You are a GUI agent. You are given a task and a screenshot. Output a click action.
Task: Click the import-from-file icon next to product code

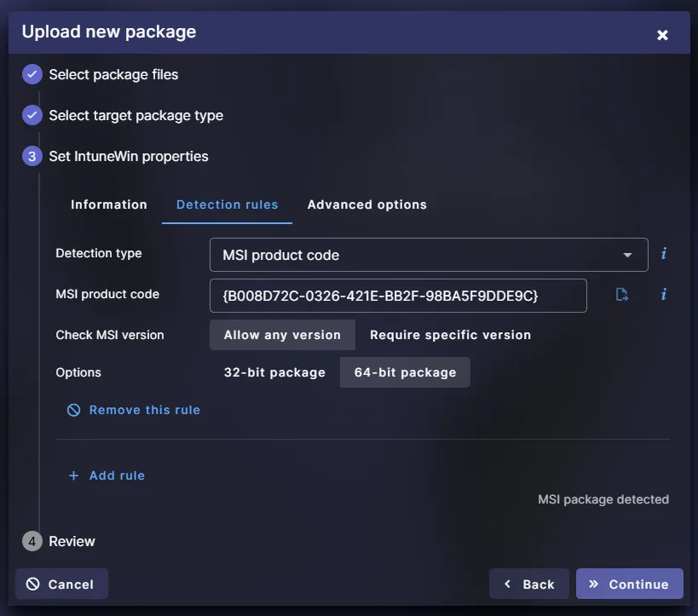click(622, 294)
